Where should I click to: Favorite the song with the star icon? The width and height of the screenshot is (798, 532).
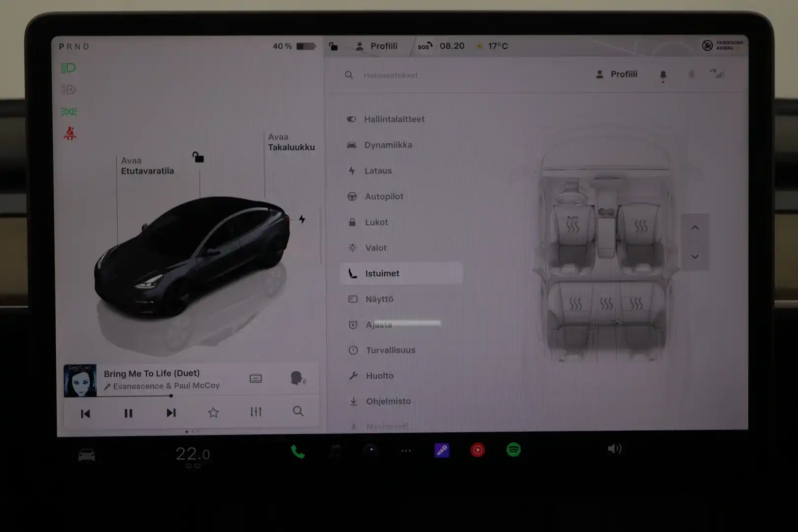[213, 413]
